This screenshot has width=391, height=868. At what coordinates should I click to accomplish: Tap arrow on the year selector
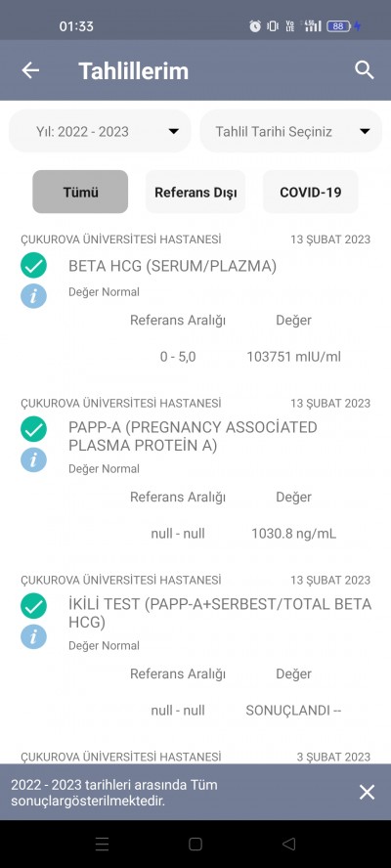pyautogui.click(x=173, y=132)
